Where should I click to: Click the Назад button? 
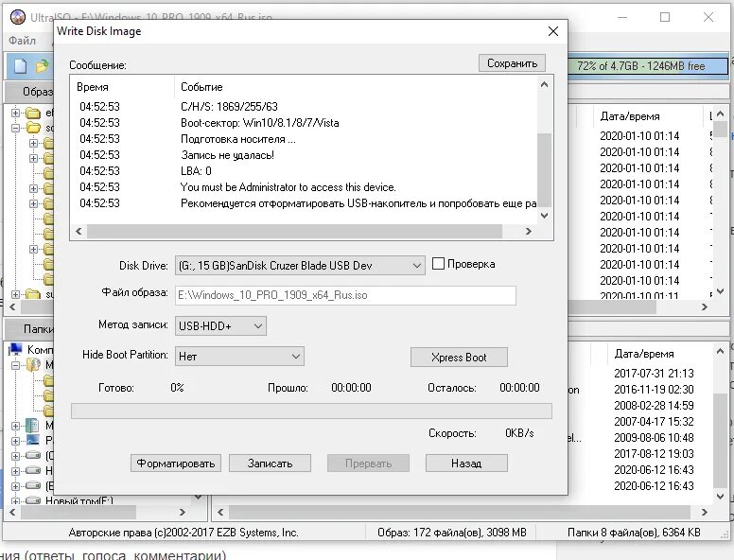click(466, 464)
